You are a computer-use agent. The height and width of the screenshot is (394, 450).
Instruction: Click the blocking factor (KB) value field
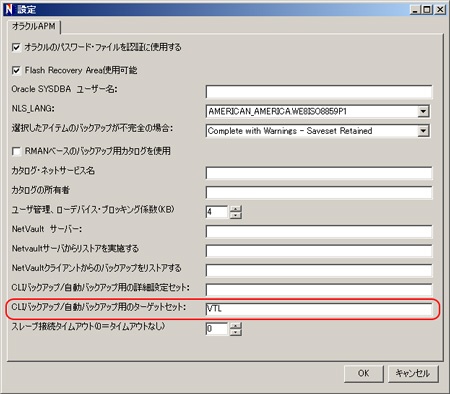coord(217,212)
